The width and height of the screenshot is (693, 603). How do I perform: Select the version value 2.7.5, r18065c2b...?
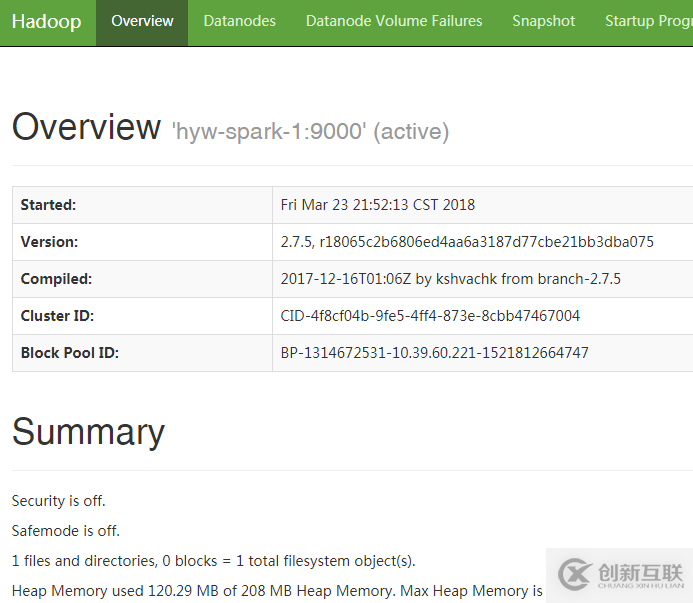coord(467,242)
